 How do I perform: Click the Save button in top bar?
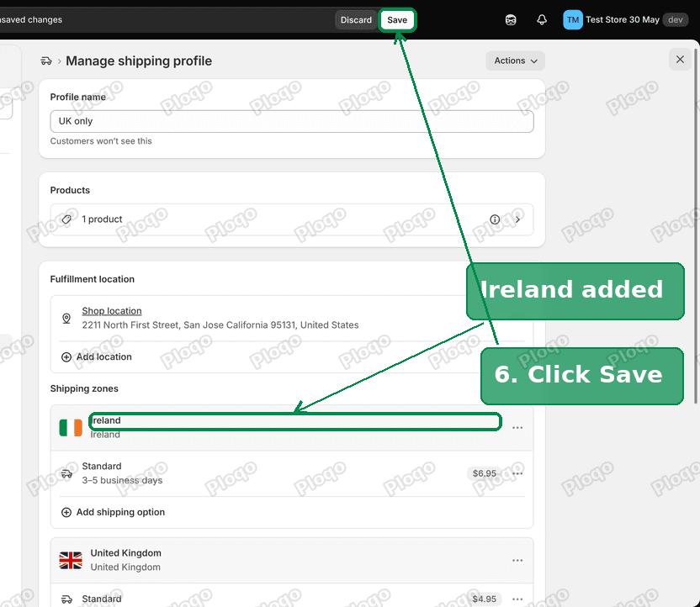[x=397, y=20]
